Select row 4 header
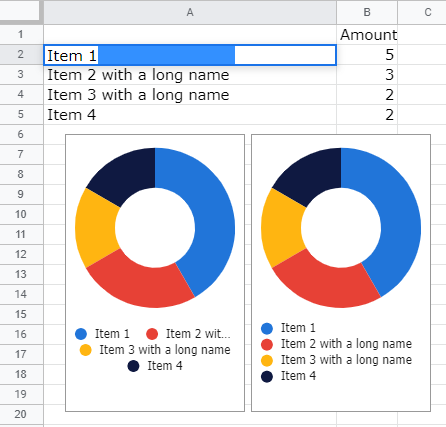 pyautogui.click(x=21, y=94)
